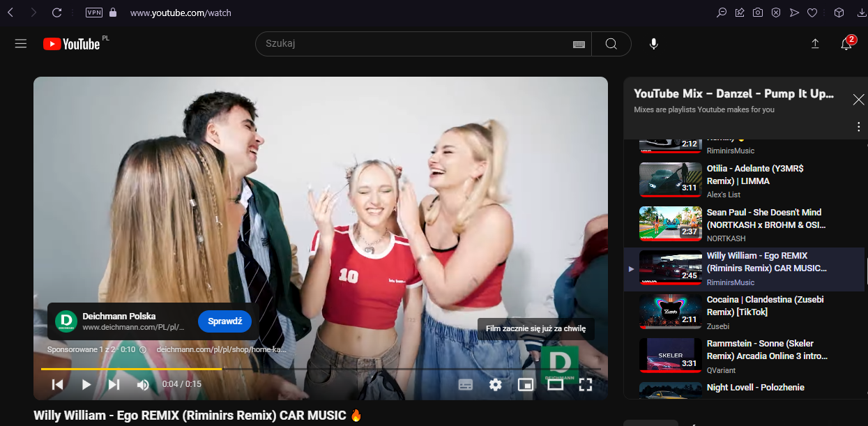Image resolution: width=868 pixels, height=426 pixels.
Task: Open the browser downloads dropdown
Action: coord(861,12)
